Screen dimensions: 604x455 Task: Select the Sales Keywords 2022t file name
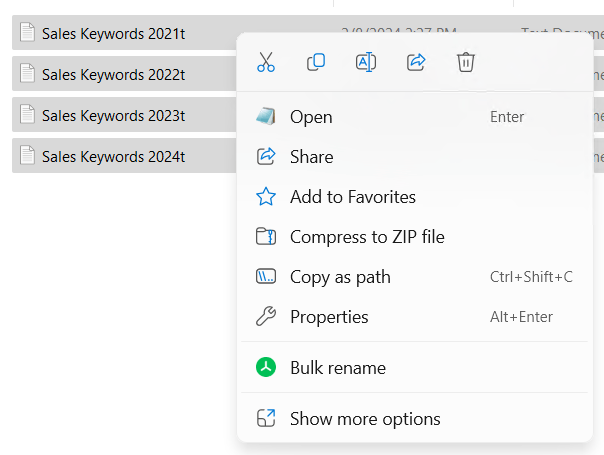(x=113, y=74)
